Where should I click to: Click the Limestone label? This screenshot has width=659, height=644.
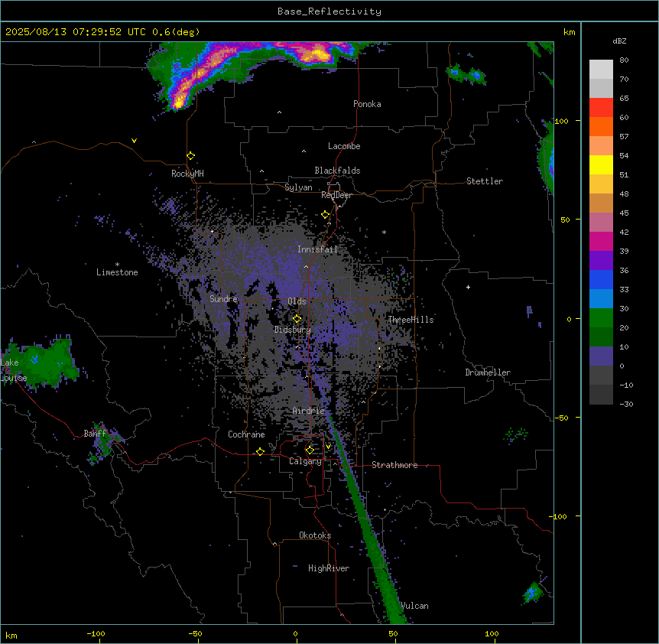117,272
